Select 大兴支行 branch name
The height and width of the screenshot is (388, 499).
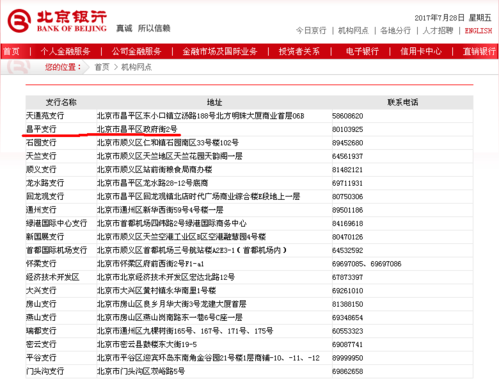(41, 291)
